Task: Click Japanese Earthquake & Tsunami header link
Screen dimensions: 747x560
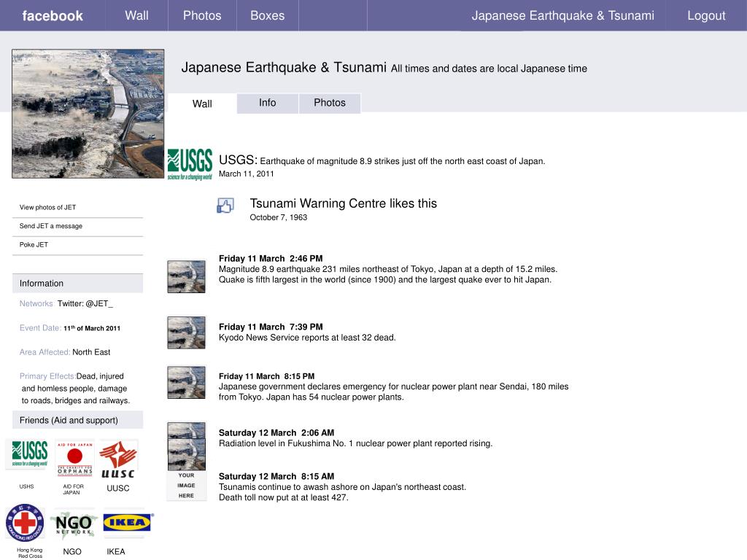Action: click(562, 15)
